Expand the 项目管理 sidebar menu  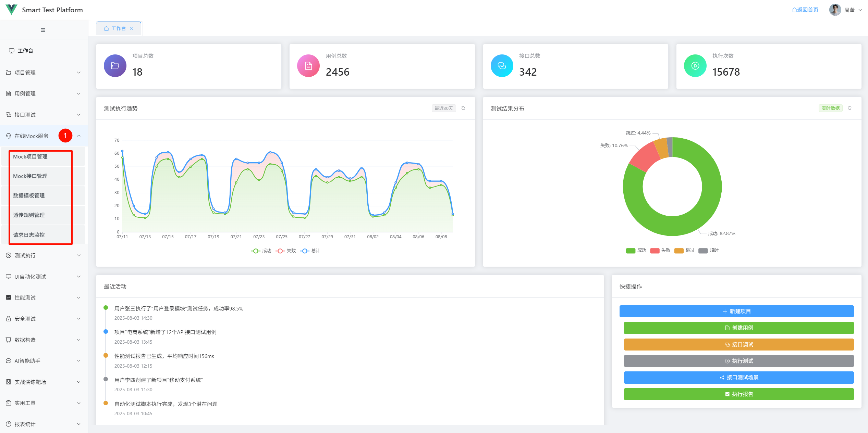44,73
